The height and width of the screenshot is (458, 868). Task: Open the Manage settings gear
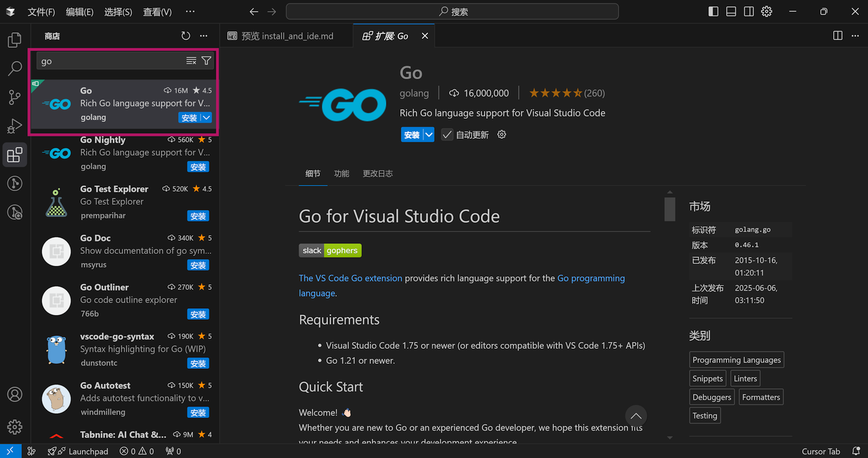click(x=14, y=427)
